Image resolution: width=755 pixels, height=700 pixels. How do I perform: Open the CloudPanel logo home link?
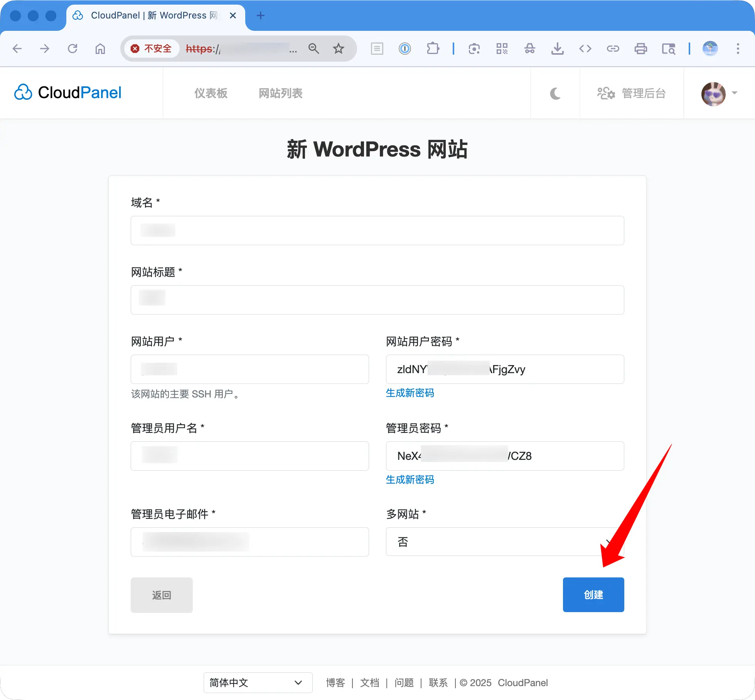click(67, 93)
